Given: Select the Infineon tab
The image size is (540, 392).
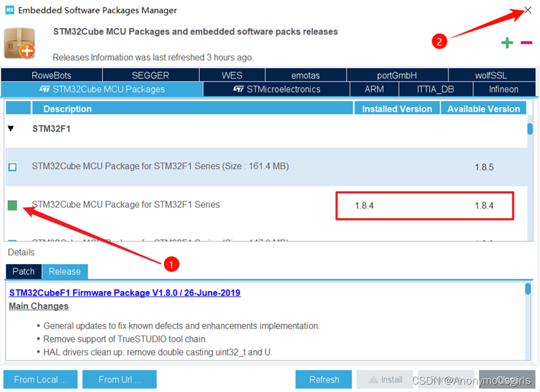Looking at the screenshot, I should click(504, 89).
